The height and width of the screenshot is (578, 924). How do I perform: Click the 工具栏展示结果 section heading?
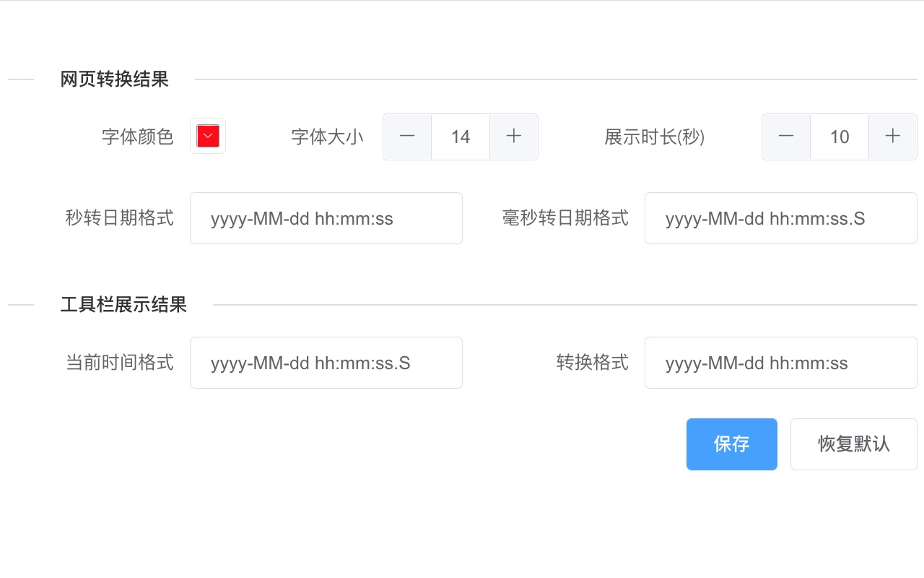tap(123, 306)
